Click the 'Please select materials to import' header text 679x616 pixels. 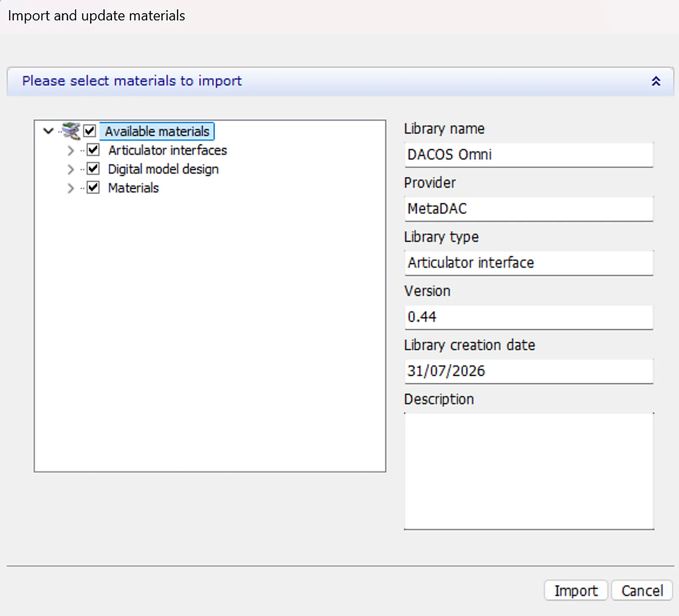coord(132,81)
